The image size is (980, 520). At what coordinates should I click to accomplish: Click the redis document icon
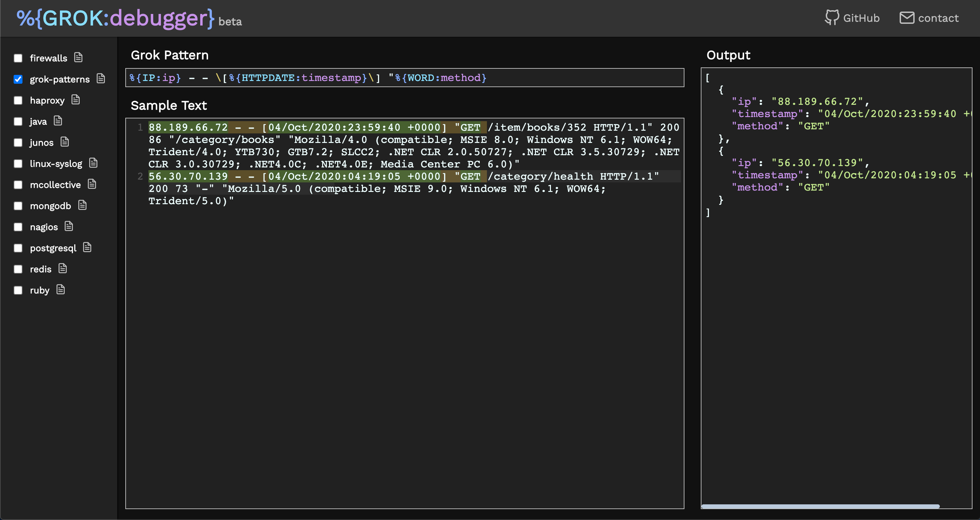coord(63,269)
